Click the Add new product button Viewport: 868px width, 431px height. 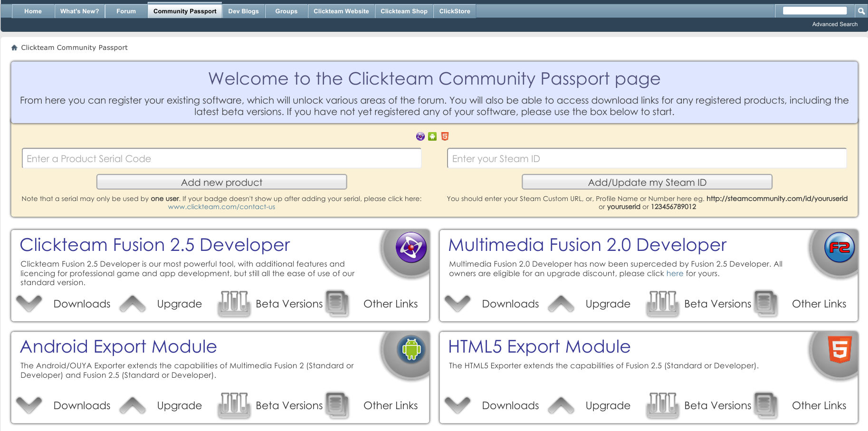pyautogui.click(x=221, y=182)
